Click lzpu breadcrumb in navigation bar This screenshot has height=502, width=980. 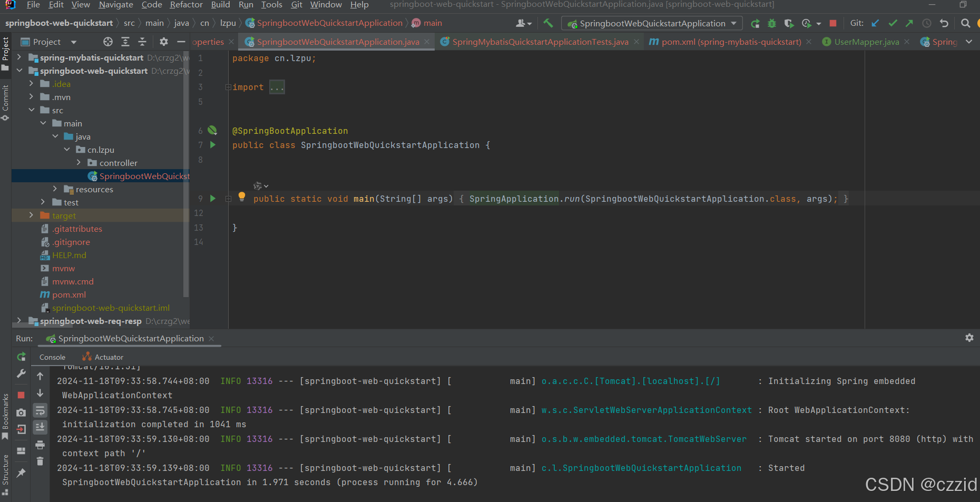(228, 23)
